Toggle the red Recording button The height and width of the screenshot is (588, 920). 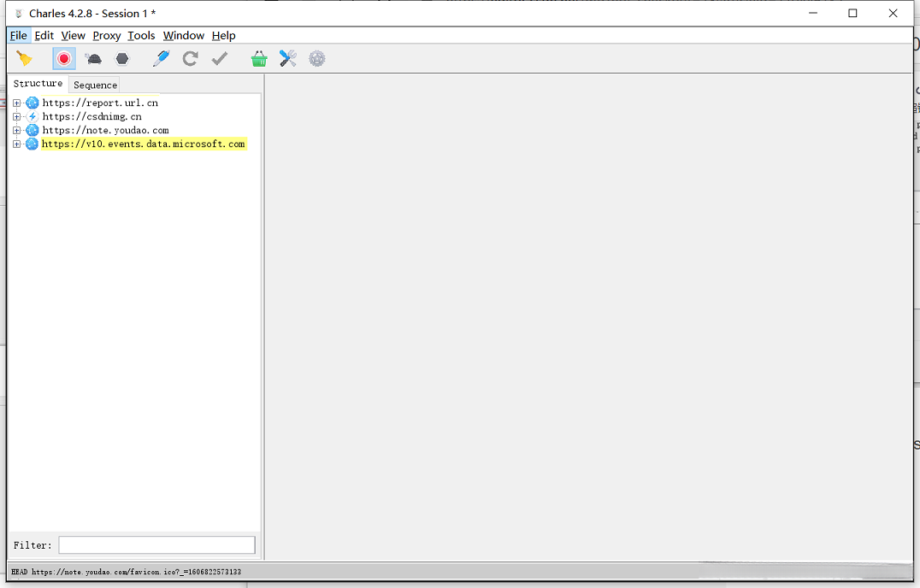tap(64, 59)
